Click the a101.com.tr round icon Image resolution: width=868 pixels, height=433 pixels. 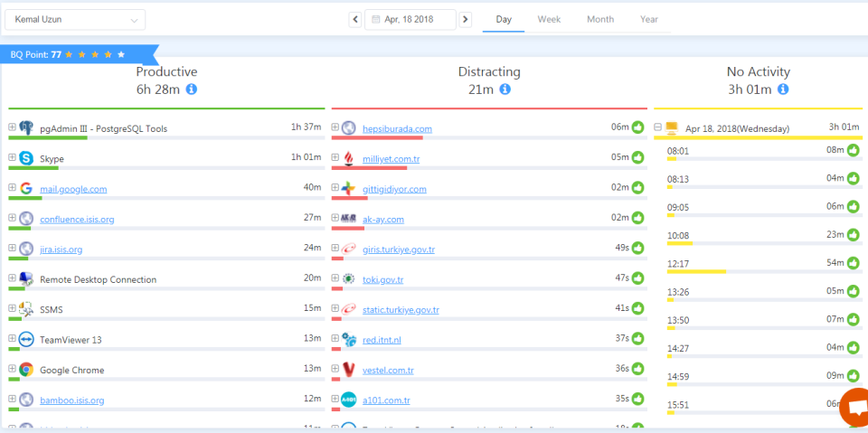point(348,400)
